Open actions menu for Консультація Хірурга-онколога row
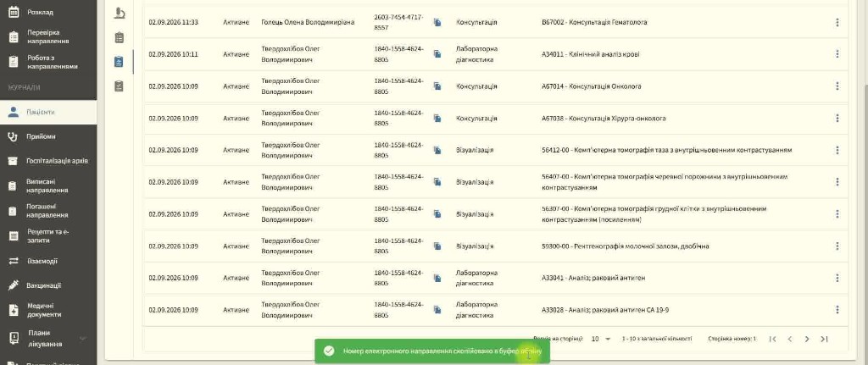Screen dimensions: 868x365 click(x=837, y=119)
